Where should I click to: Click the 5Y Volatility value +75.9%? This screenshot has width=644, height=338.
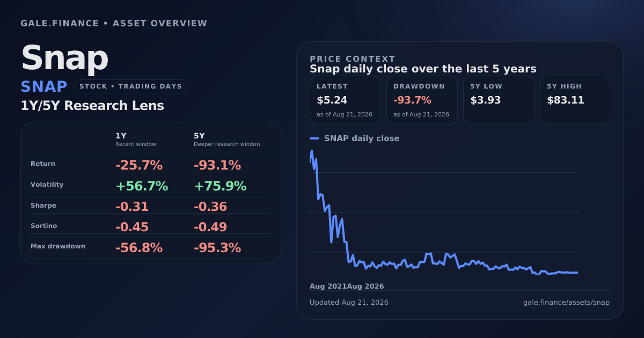coord(220,186)
